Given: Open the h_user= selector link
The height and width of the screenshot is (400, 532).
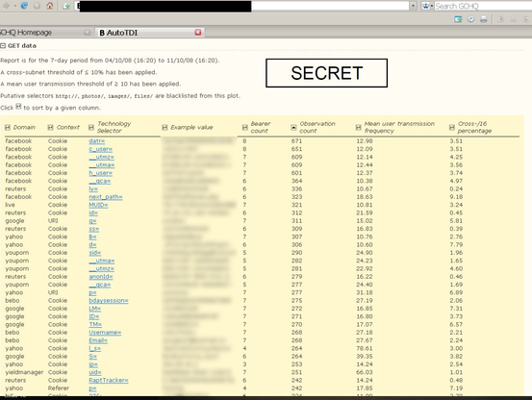Looking at the screenshot, I should point(100,173).
